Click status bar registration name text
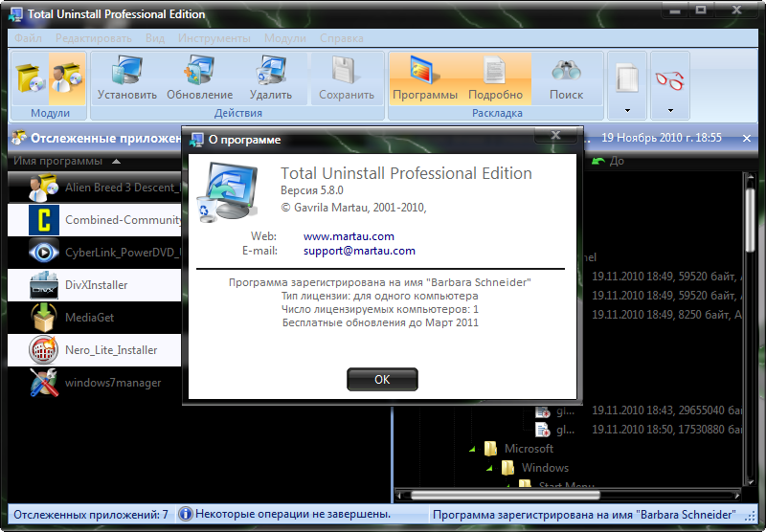Image resolution: width=766 pixels, height=532 pixels. pyautogui.click(x=584, y=515)
